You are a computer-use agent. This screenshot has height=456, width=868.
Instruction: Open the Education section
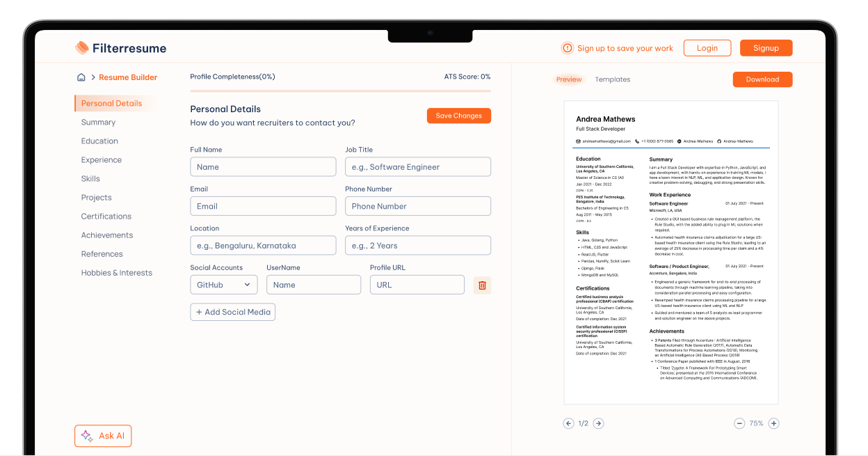click(x=99, y=141)
